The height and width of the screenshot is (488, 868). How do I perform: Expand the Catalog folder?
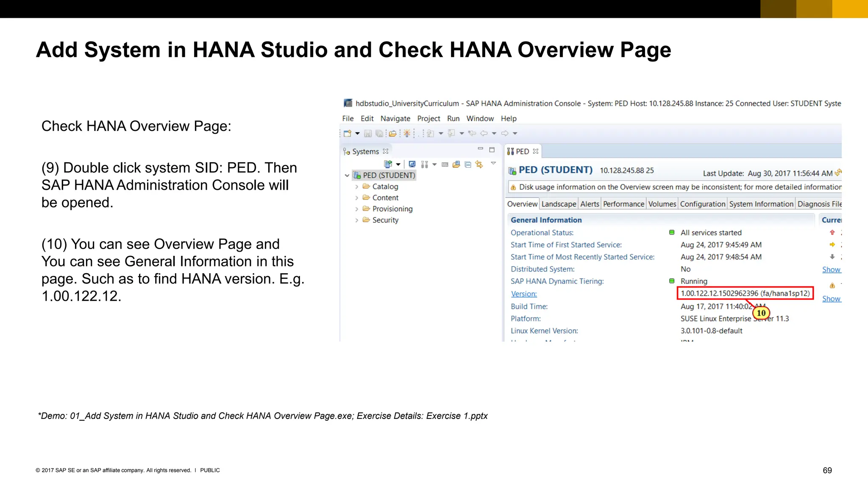[x=357, y=186]
